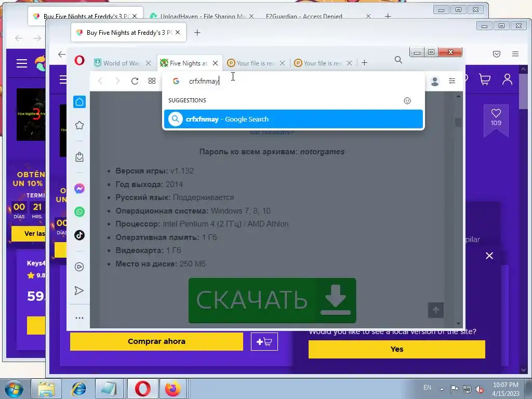This screenshot has height=399, width=532.
Task: Open WhatsApp in Opera sidebar
Action: [x=79, y=212]
